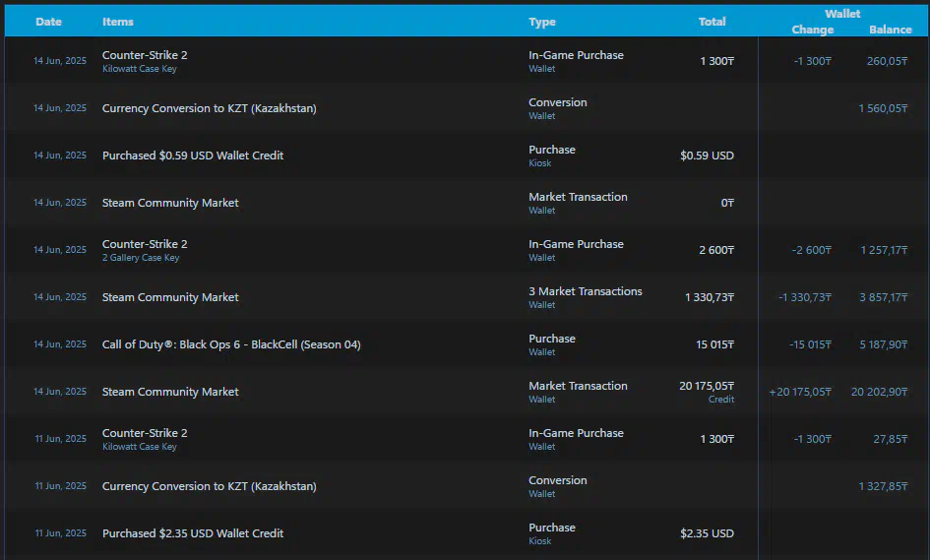Click Kiosk label under the $0.59 purchase
This screenshot has width=930, height=560.
point(539,163)
